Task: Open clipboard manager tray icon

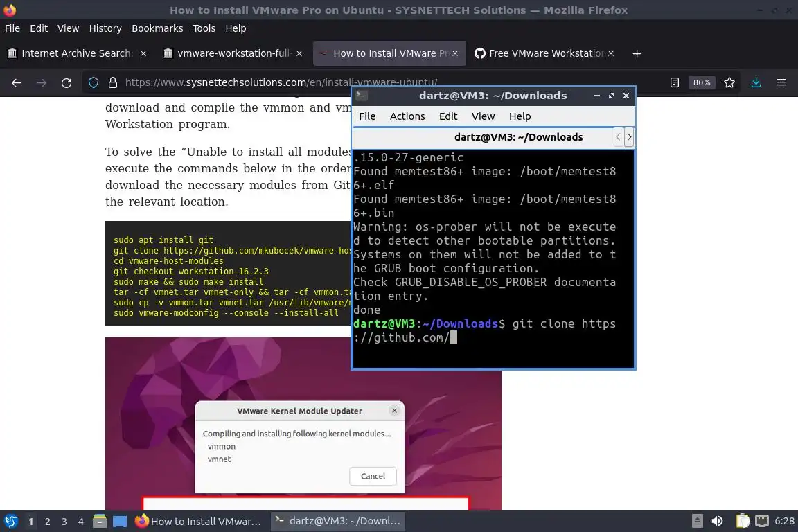Action: coord(743,521)
